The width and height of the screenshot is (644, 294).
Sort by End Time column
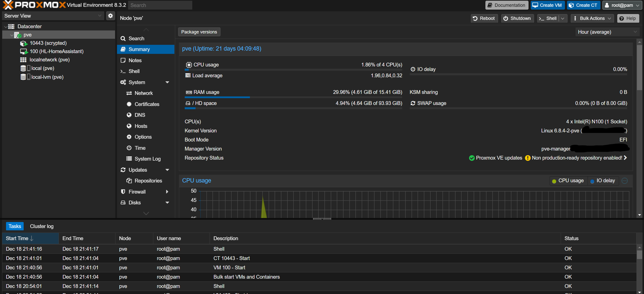pos(87,238)
